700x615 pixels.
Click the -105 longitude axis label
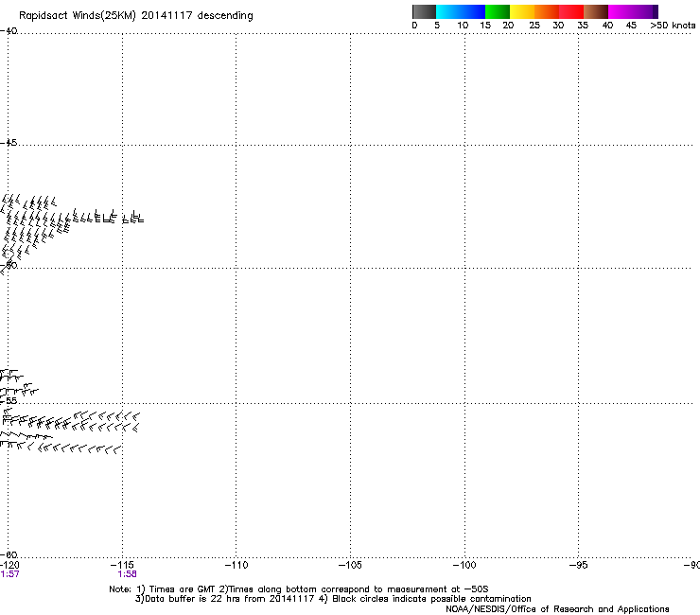[x=350, y=565]
